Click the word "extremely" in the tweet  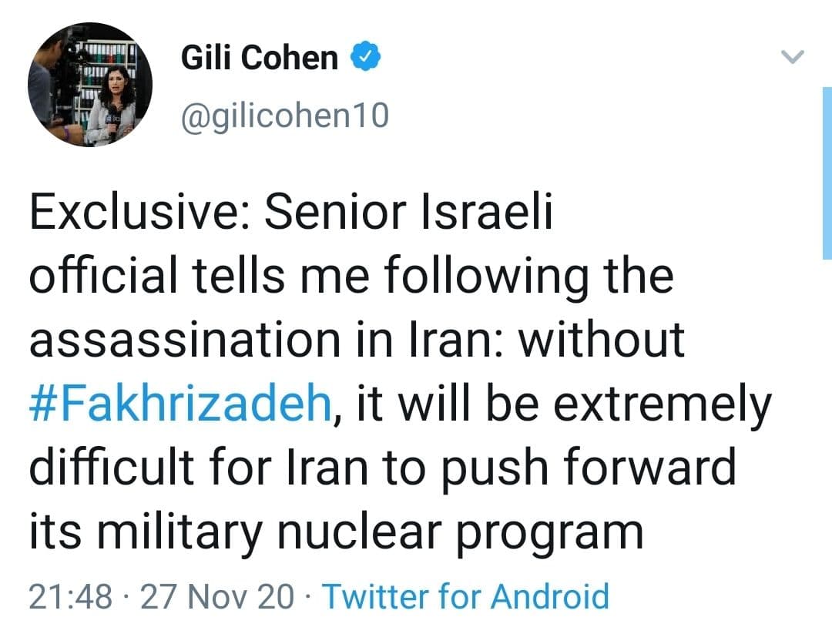tap(663, 404)
